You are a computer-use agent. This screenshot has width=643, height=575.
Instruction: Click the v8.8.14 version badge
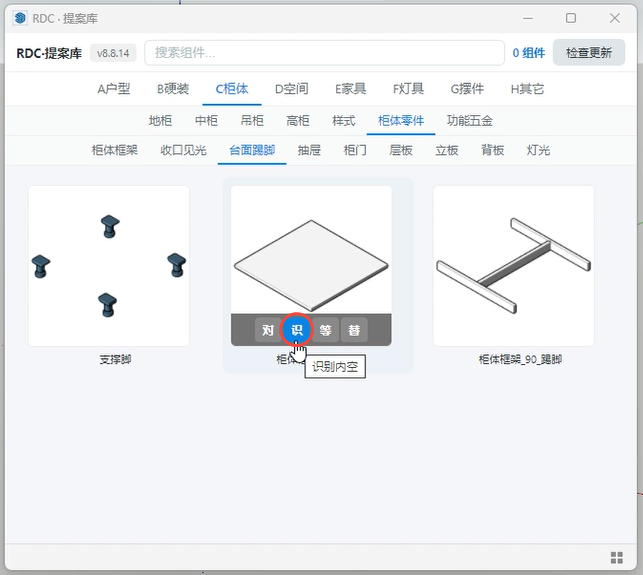click(113, 53)
